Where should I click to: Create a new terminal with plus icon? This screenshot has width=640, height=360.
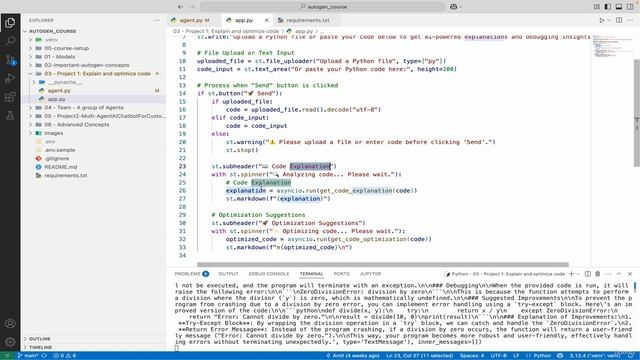click(x=571, y=274)
